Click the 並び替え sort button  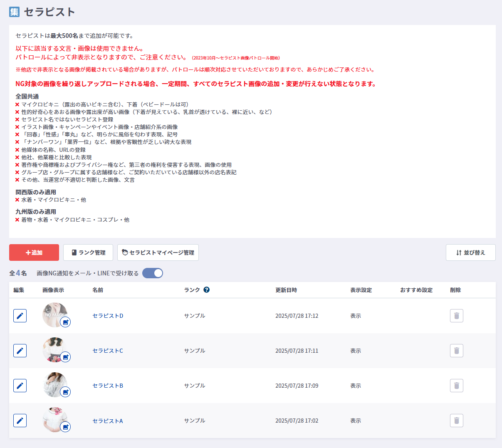click(x=470, y=252)
